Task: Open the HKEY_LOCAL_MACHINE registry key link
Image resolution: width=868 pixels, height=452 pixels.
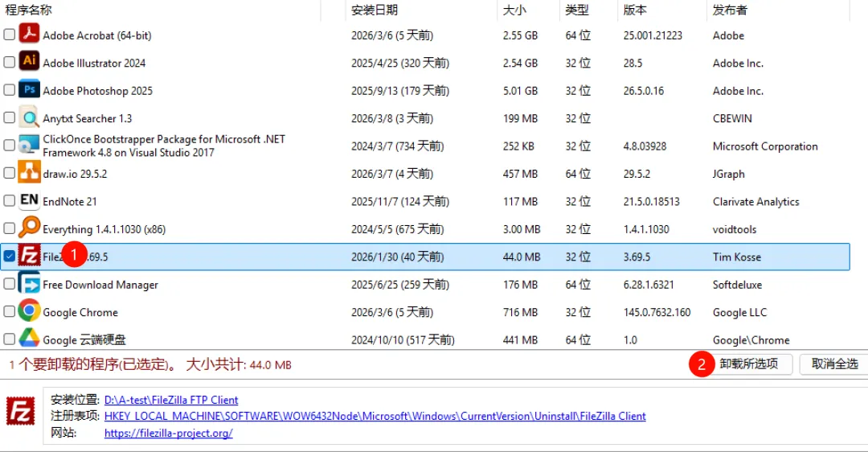Action: (375, 416)
